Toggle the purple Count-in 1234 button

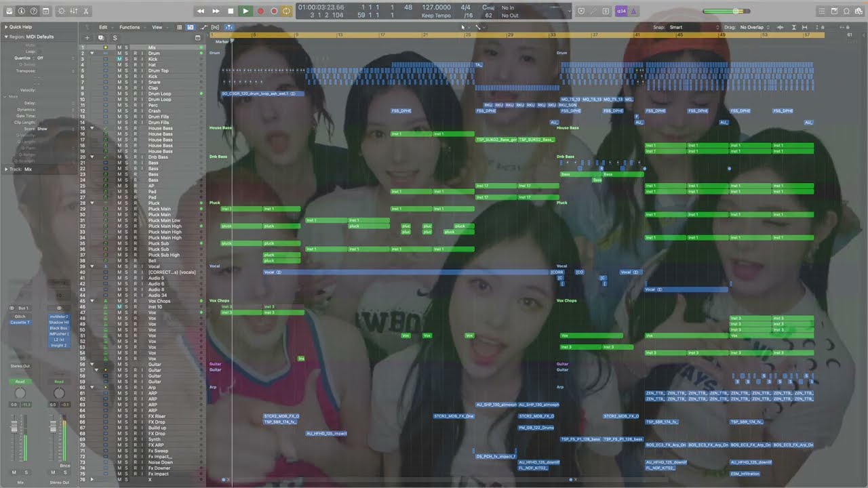(621, 11)
